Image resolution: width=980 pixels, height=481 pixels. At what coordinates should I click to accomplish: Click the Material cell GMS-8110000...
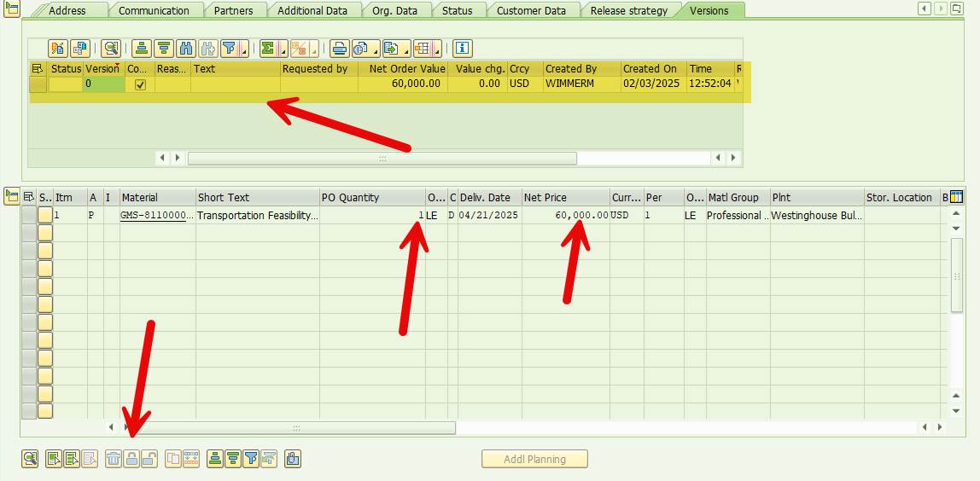(157, 215)
